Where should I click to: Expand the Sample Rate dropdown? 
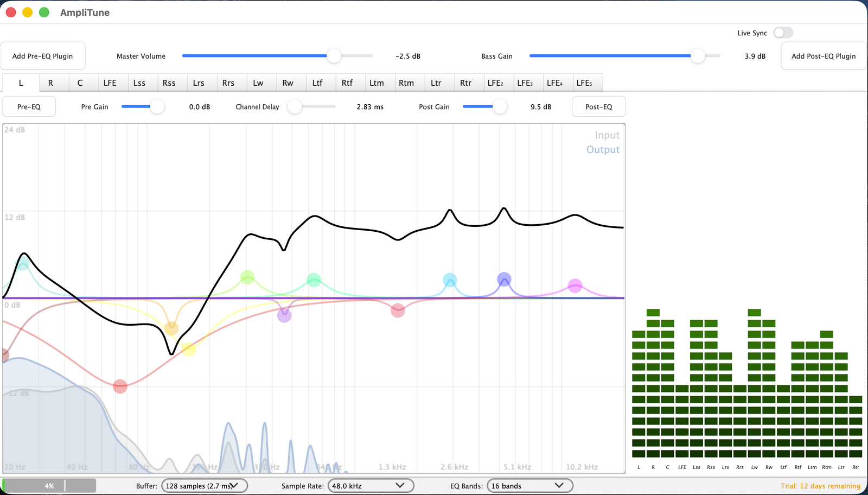(x=371, y=486)
